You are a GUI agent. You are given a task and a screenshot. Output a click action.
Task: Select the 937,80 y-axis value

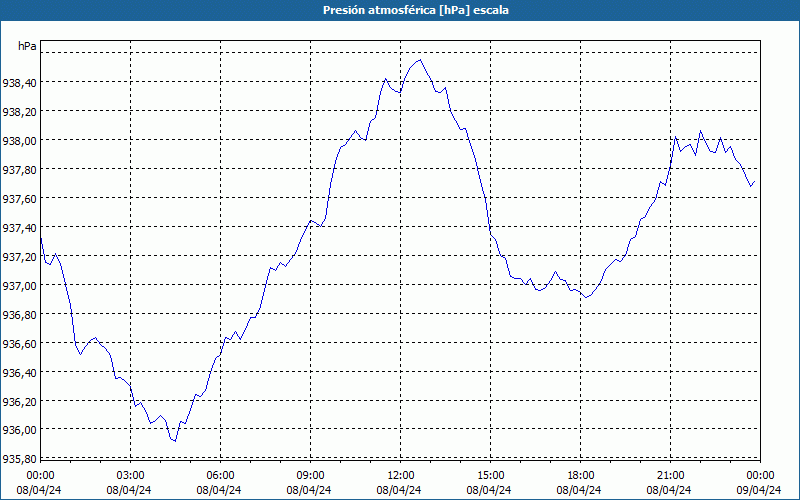pos(19,170)
